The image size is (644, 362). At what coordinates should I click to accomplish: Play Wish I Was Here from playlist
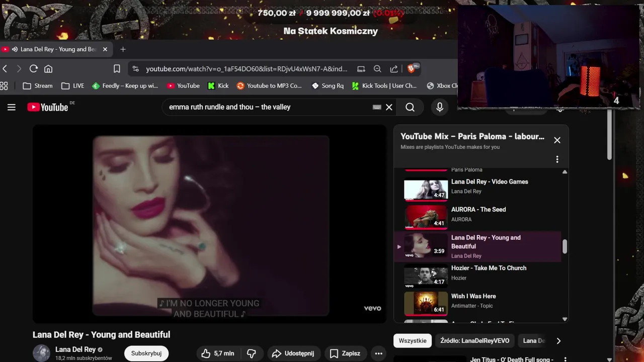click(x=473, y=297)
